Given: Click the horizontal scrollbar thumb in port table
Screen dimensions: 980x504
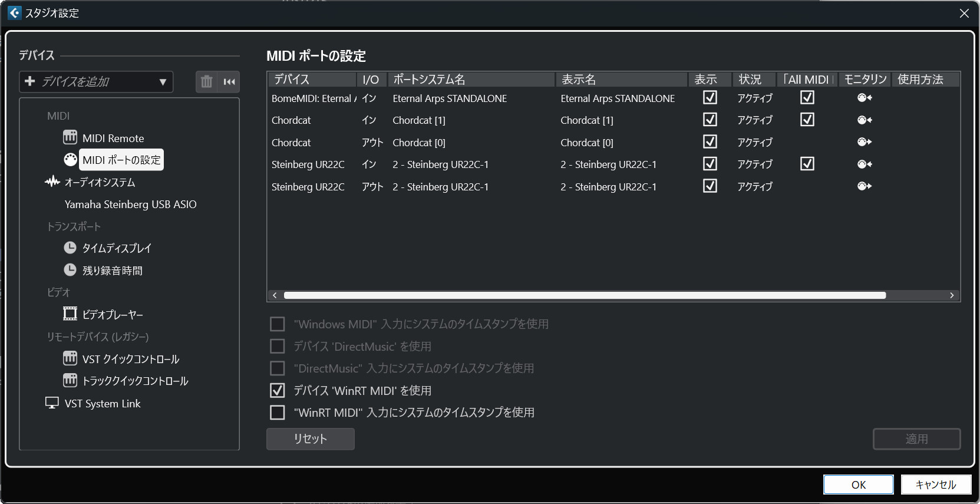Looking at the screenshot, I should 585,295.
